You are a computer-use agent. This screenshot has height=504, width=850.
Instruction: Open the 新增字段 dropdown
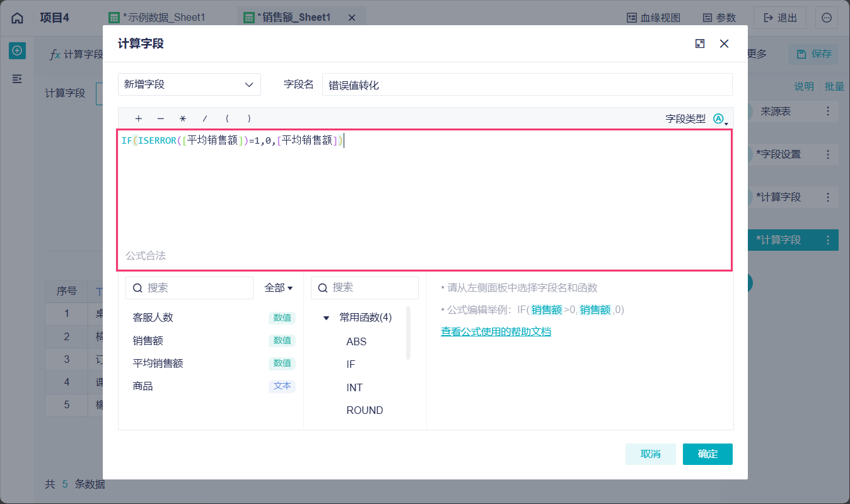point(189,84)
